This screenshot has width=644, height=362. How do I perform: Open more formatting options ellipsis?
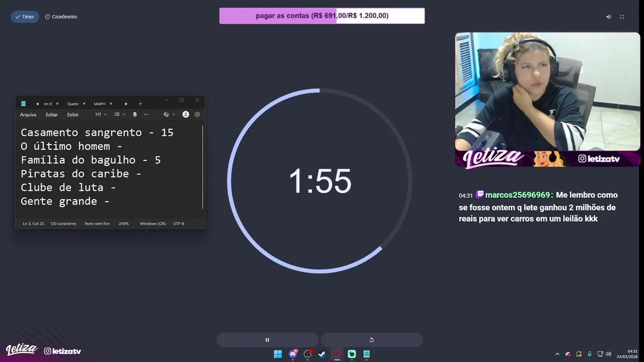coord(146,115)
